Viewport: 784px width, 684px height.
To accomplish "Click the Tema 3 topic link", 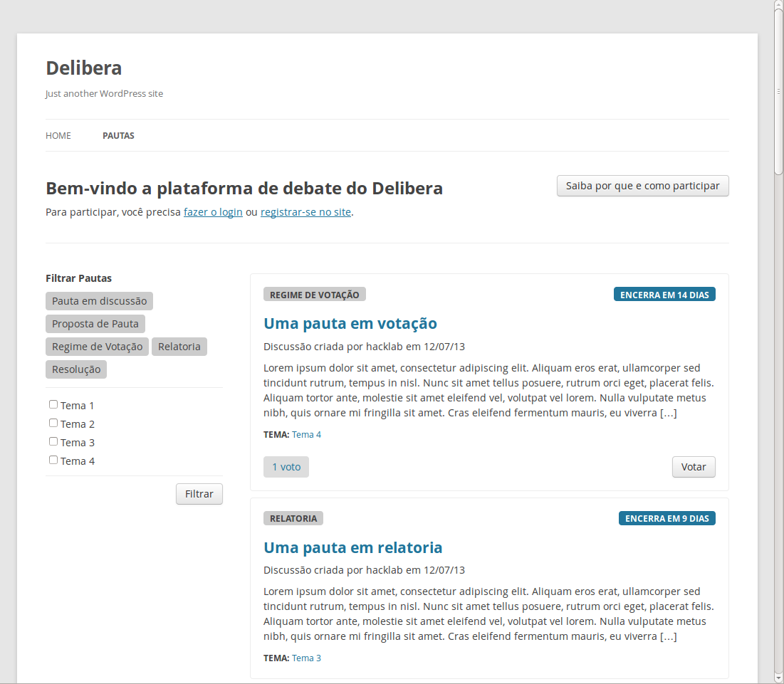I will tap(306, 658).
